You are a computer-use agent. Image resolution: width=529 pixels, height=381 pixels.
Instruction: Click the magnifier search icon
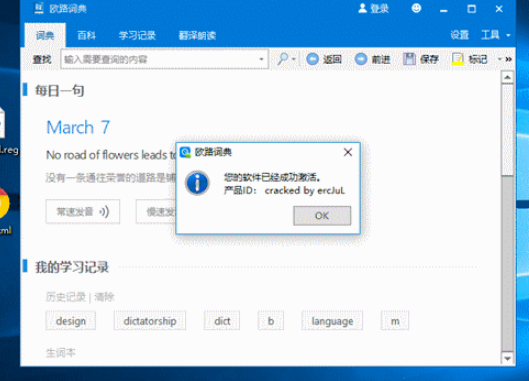pyautogui.click(x=282, y=59)
